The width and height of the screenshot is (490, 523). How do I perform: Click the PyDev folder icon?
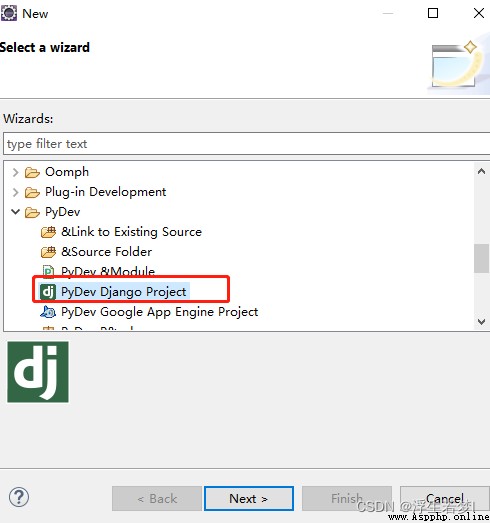(32, 212)
